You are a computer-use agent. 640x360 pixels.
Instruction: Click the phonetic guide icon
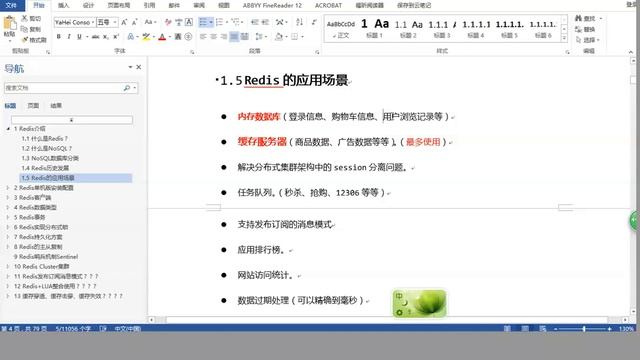(178, 22)
